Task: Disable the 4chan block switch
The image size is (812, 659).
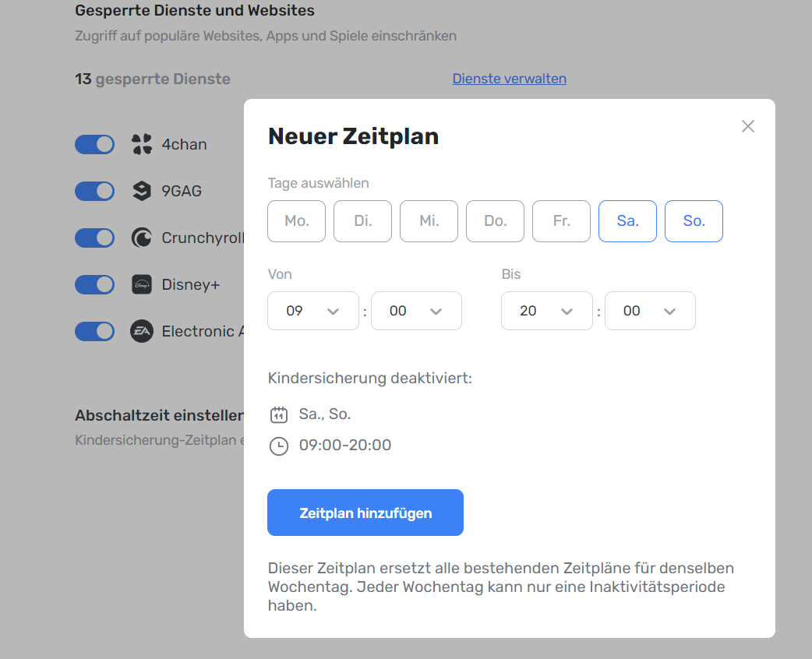Action: tap(95, 144)
